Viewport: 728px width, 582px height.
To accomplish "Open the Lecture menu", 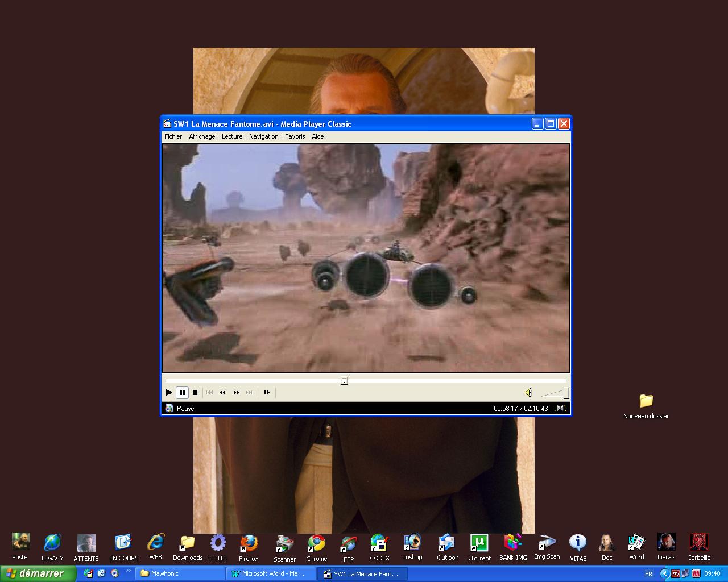I will (x=232, y=136).
